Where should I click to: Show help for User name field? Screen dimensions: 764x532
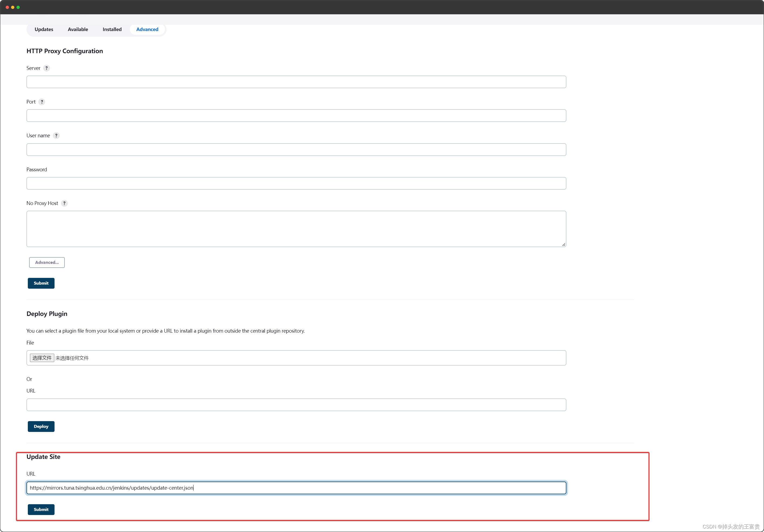click(x=56, y=136)
